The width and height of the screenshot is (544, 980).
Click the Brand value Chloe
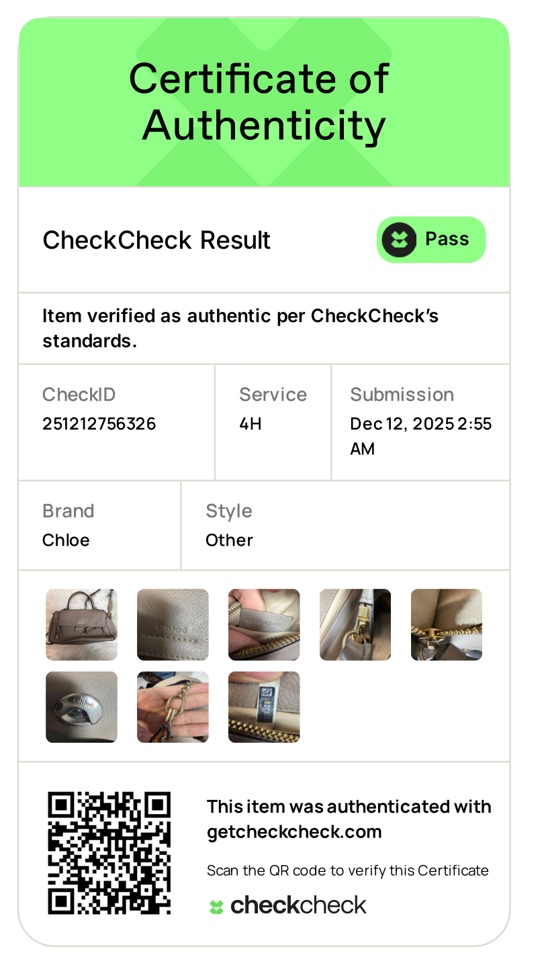tap(66, 540)
